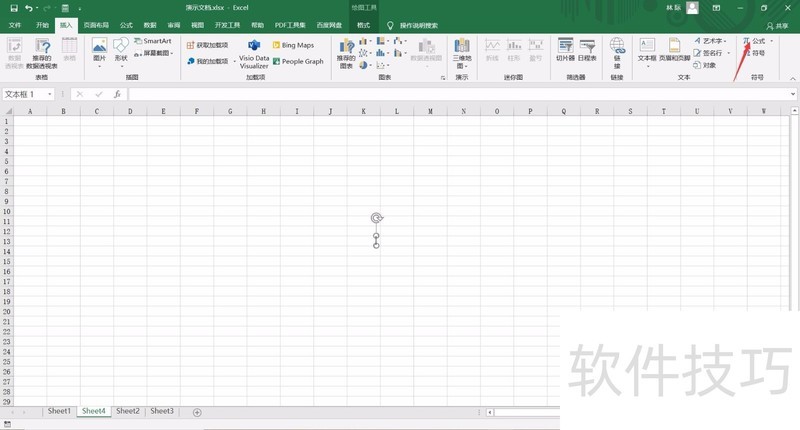Open the 审阅 Review tab
The width and height of the screenshot is (800, 430).
tap(174, 25)
